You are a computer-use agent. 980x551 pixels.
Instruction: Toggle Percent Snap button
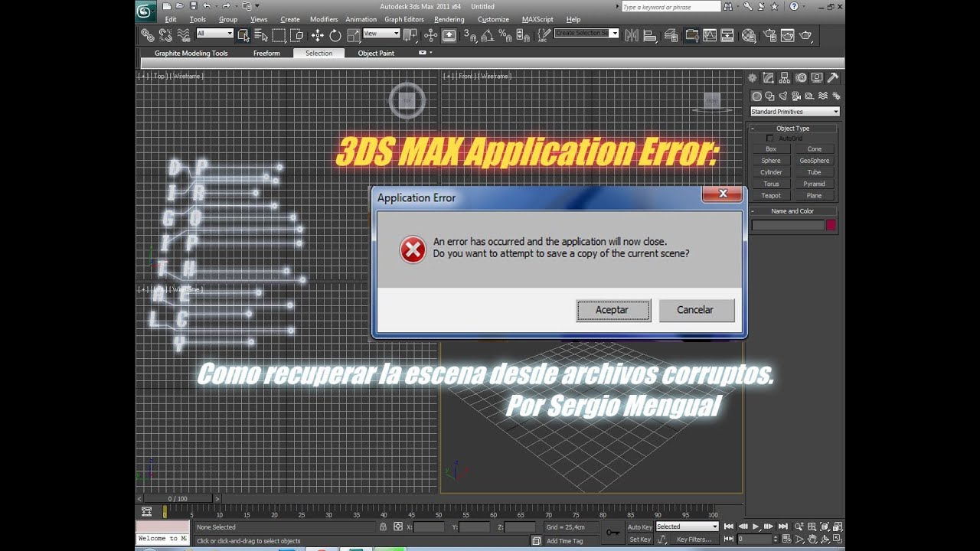pyautogui.click(x=505, y=35)
